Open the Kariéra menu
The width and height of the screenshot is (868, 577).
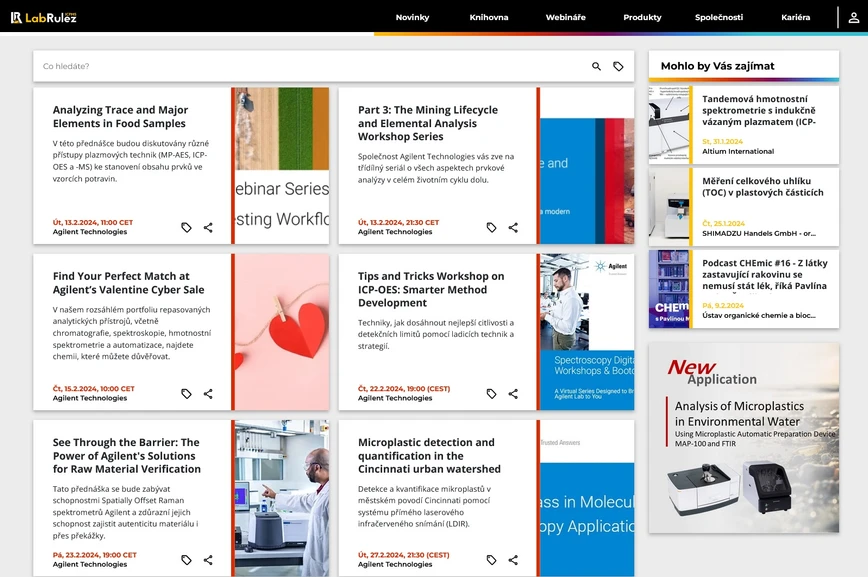pyautogui.click(x=795, y=17)
